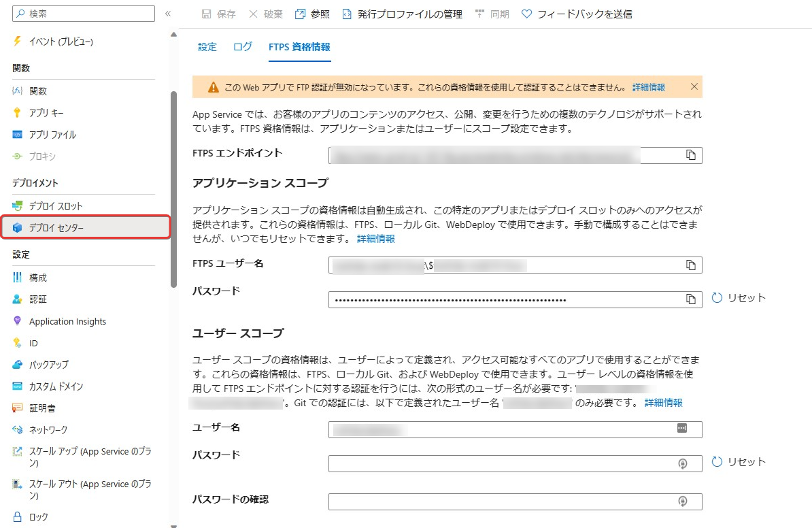812x528 pixels.
Task: Switch to the 設定 tab
Action: tap(207, 47)
